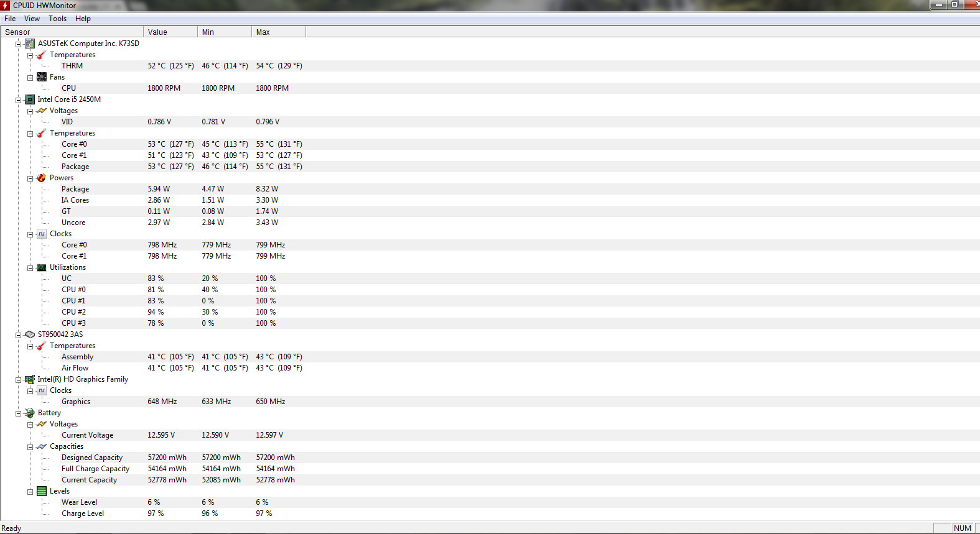The image size is (980, 534).
Task: Click the Intel Core i5 2450M processor icon
Action: pos(30,99)
